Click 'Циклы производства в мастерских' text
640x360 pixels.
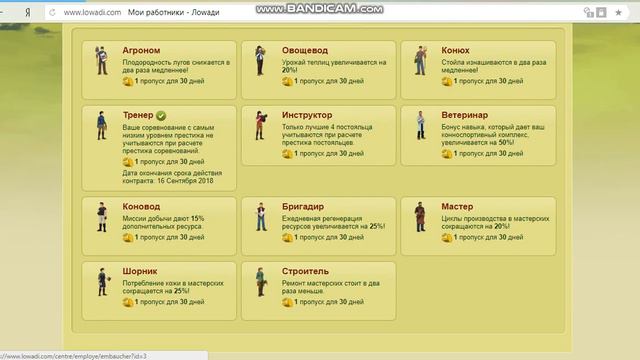(x=495, y=222)
